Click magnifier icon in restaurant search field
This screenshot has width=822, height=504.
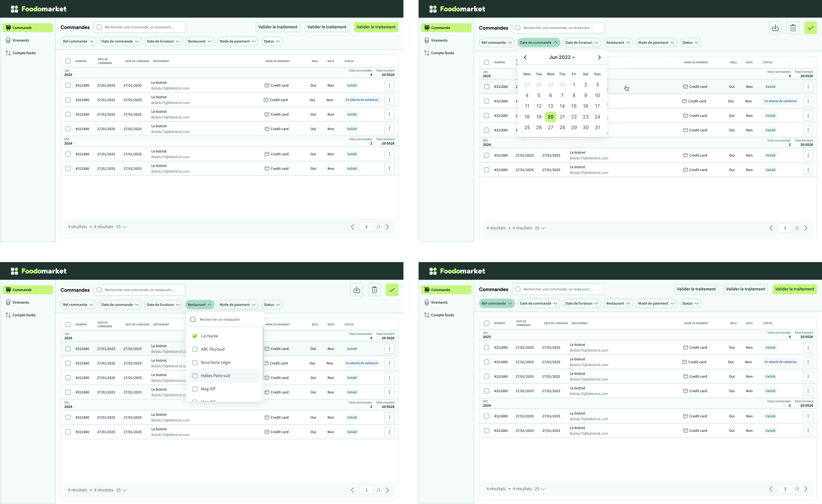[193, 320]
